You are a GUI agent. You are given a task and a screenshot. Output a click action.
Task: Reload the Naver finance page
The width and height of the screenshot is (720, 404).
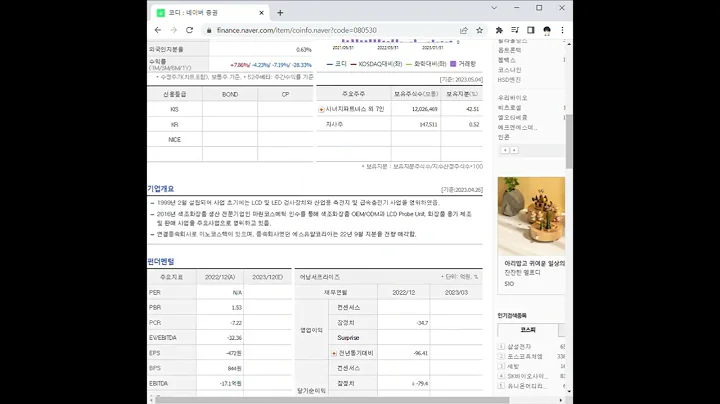click(x=189, y=30)
